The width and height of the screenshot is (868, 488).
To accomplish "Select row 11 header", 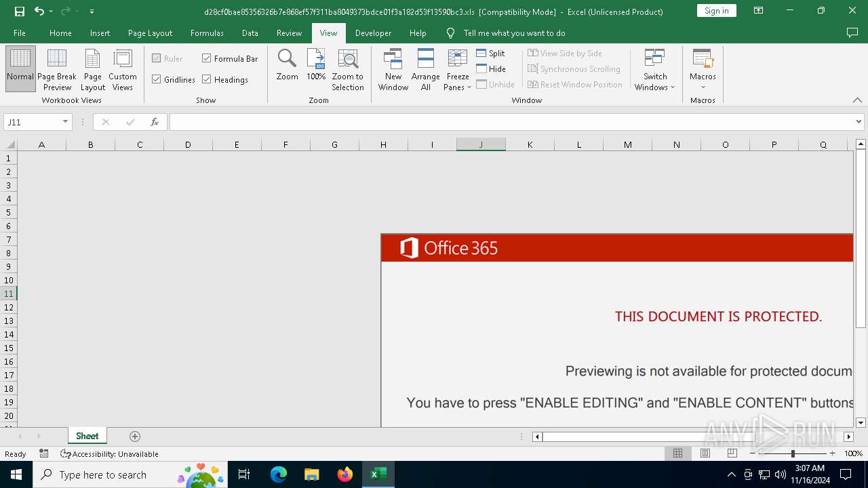I will click(x=9, y=293).
